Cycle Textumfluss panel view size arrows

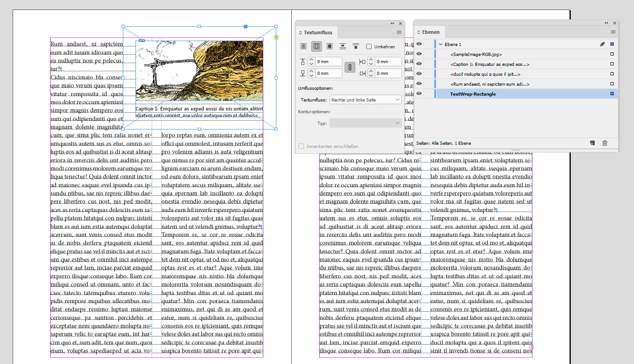point(300,32)
